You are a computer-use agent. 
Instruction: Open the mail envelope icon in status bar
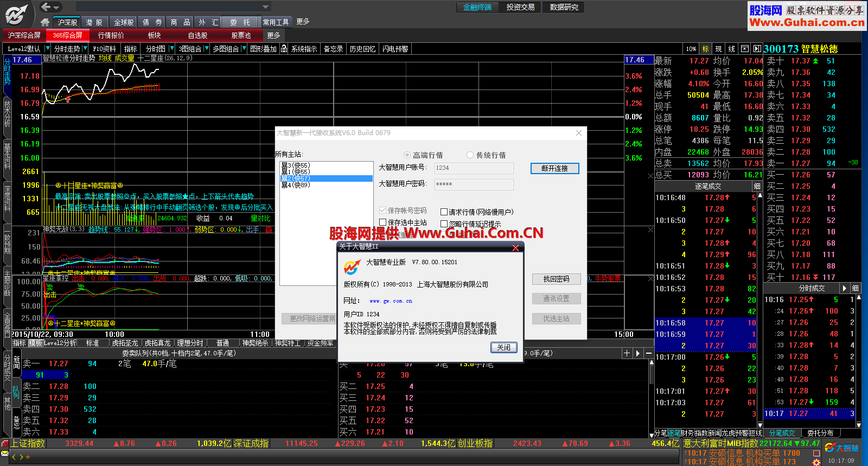point(4,453)
